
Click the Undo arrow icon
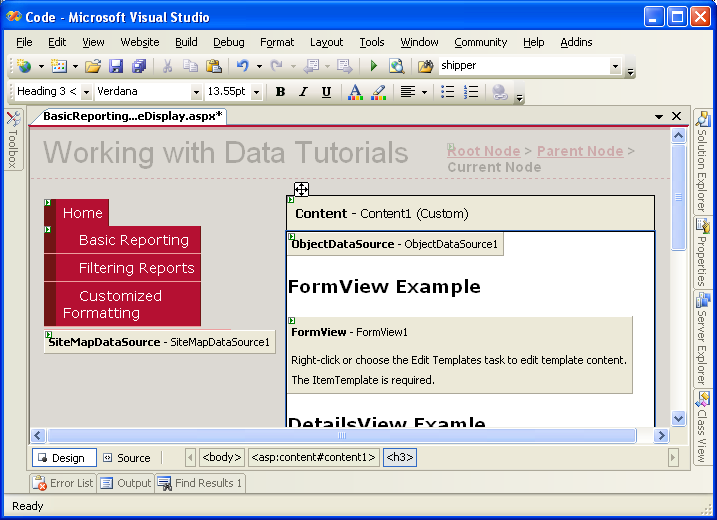[x=242, y=66]
